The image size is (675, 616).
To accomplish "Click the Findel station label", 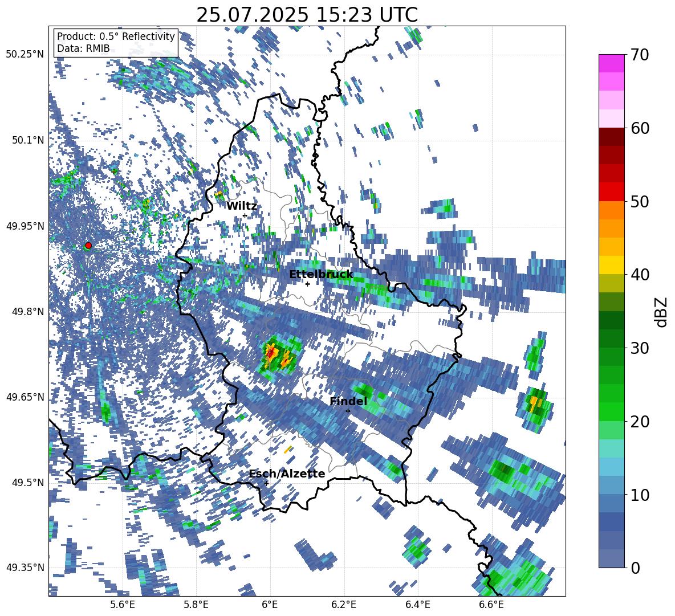I will [x=348, y=401].
